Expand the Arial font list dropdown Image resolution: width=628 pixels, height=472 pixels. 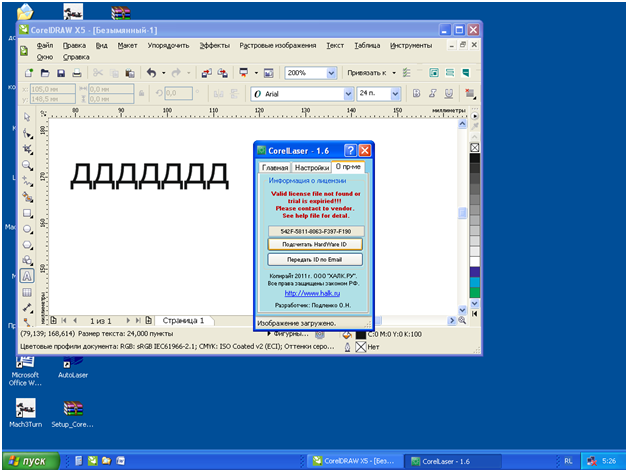pyautogui.click(x=348, y=93)
